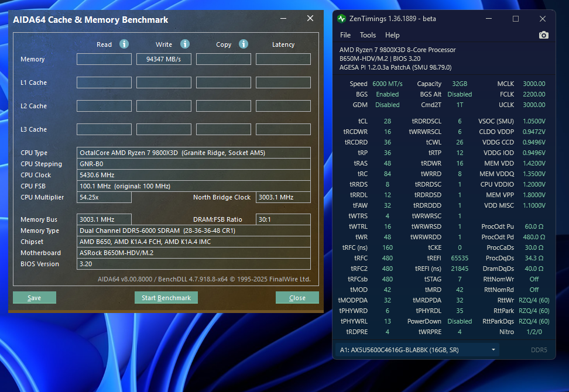The width and height of the screenshot is (569, 392).
Task: Click the Cmd2T value 1T
Action: point(460,105)
